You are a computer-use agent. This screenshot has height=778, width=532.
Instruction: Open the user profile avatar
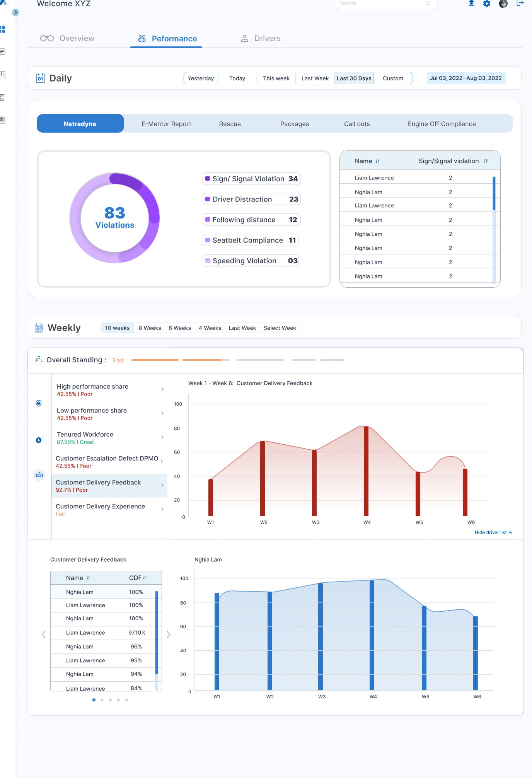503,4
